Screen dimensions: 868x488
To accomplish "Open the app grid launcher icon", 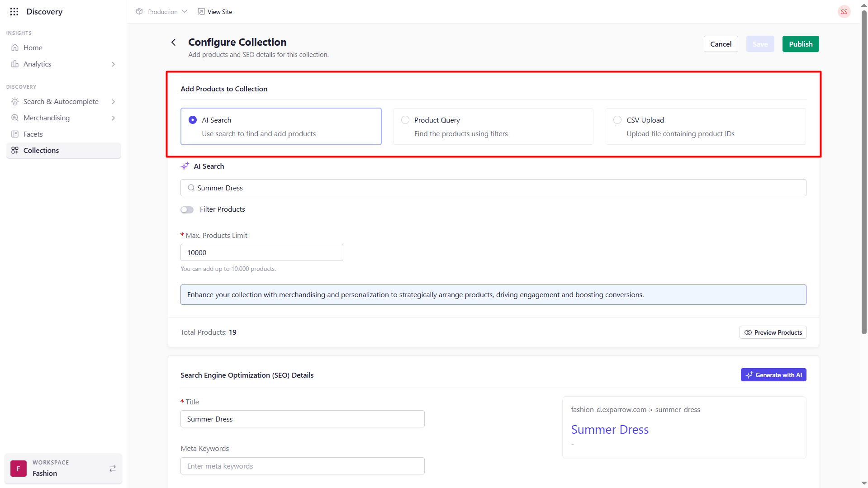I will (x=14, y=12).
